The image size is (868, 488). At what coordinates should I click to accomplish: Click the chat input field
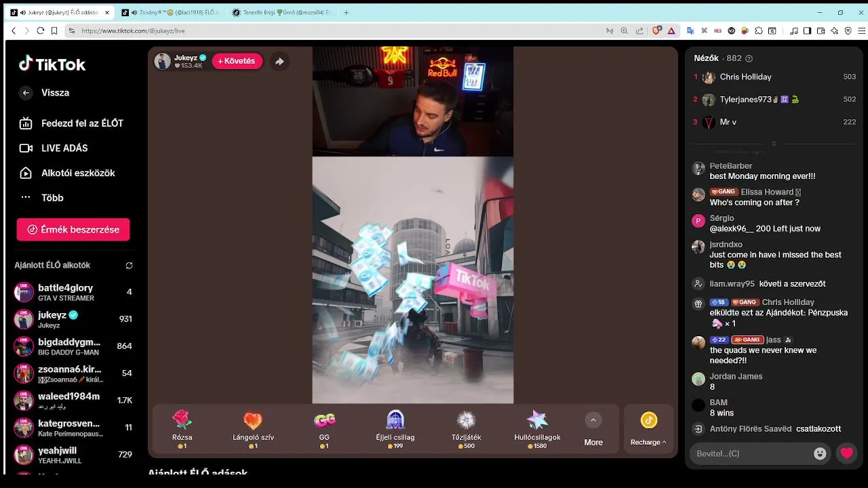tap(751, 453)
